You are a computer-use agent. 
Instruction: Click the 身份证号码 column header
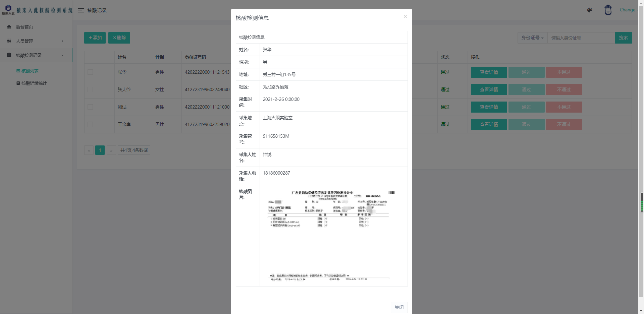point(195,57)
